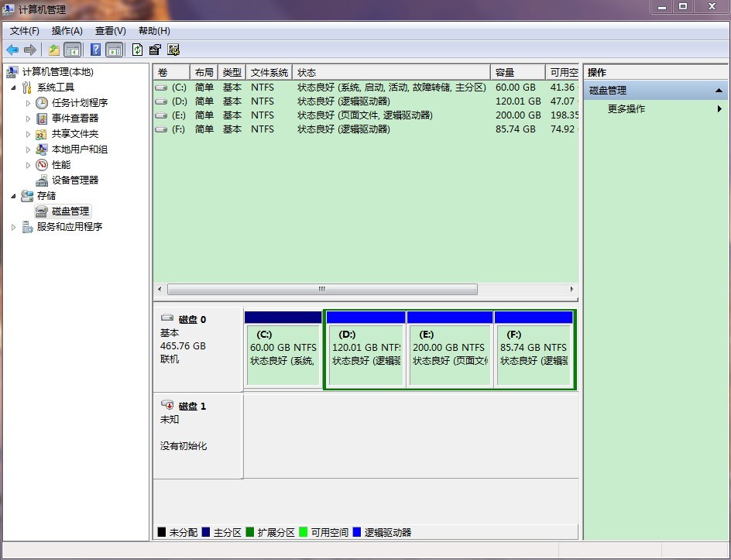
Task: Click the scroll left arrow of volume list
Action: tap(160, 289)
